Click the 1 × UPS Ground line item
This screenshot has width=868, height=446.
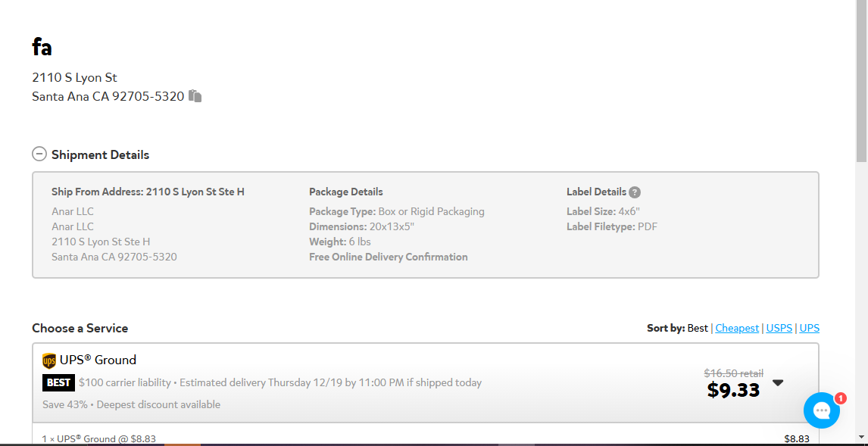99,439
